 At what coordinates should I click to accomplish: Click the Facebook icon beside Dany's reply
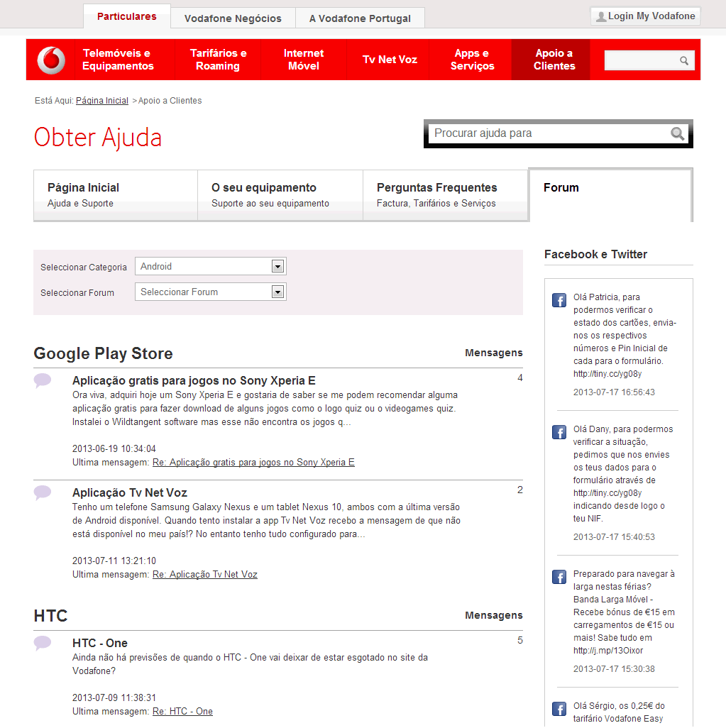pos(559,431)
